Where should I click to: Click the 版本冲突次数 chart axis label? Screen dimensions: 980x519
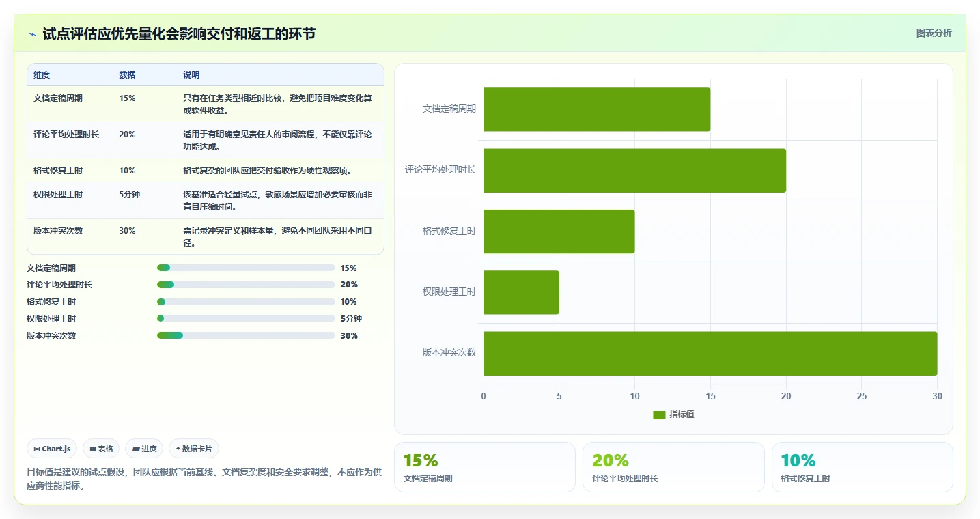(449, 353)
